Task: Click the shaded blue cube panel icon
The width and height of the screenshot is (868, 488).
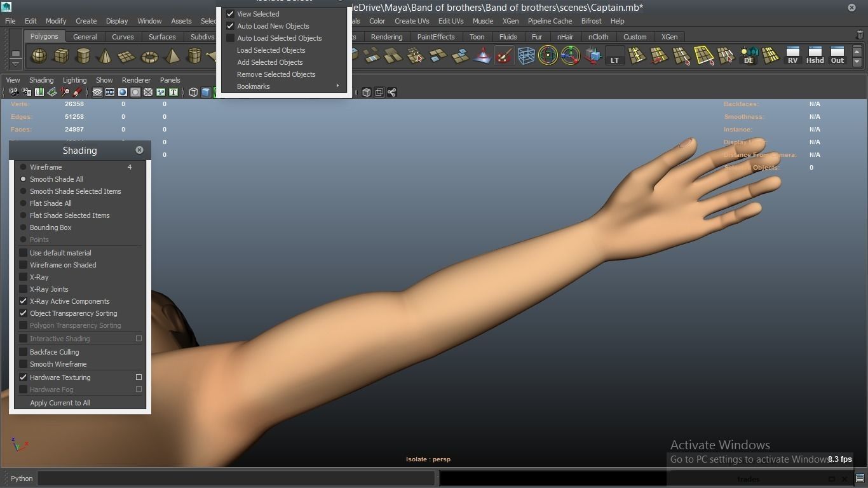Action: 206,93
